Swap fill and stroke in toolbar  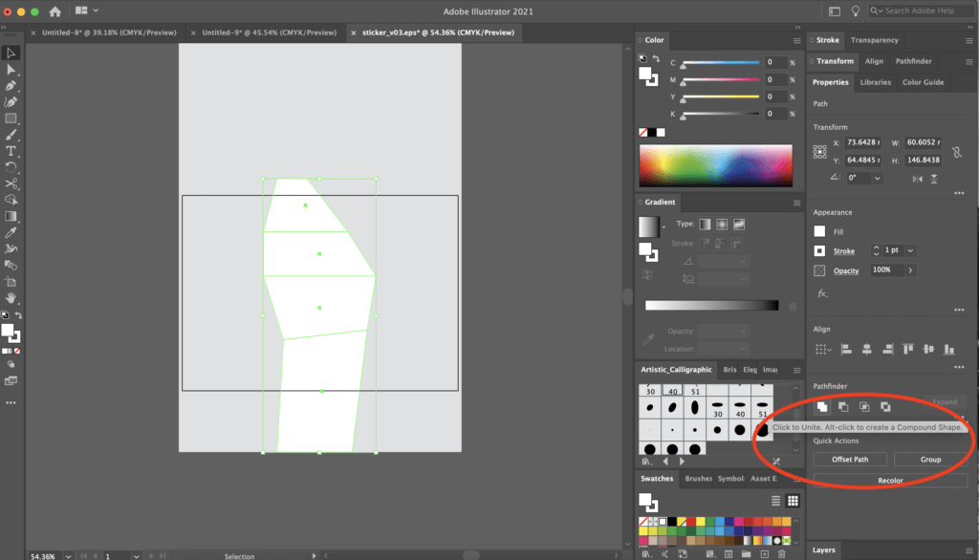click(x=19, y=315)
